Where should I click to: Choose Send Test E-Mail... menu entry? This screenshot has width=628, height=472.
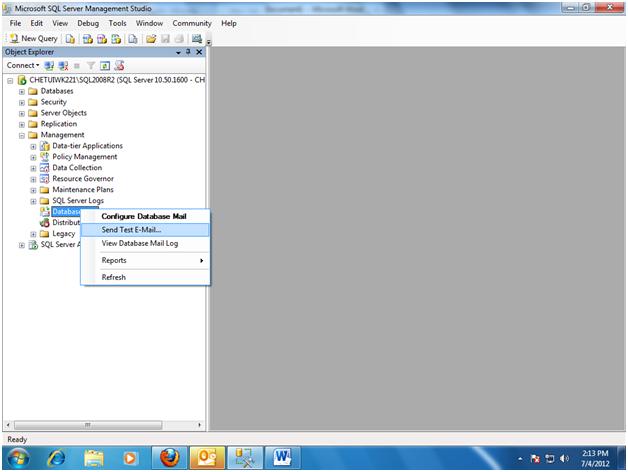pyautogui.click(x=145, y=230)
